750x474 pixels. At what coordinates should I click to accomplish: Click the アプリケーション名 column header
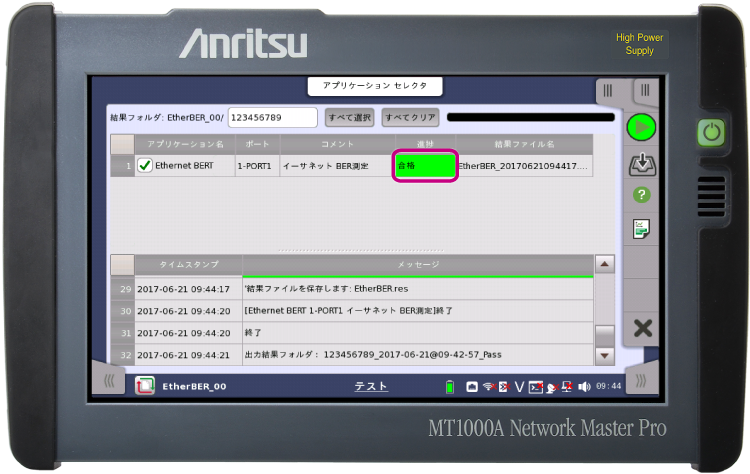click(x=185, y=144)
